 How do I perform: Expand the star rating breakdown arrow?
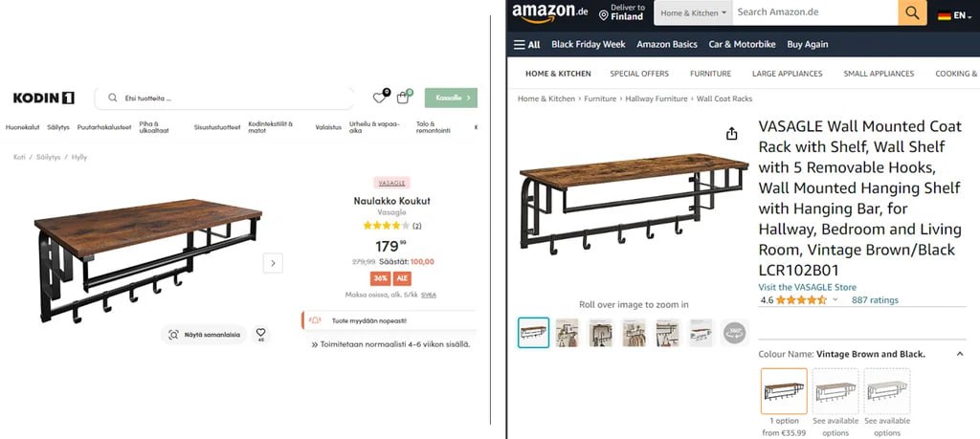[x=835, y=299]
